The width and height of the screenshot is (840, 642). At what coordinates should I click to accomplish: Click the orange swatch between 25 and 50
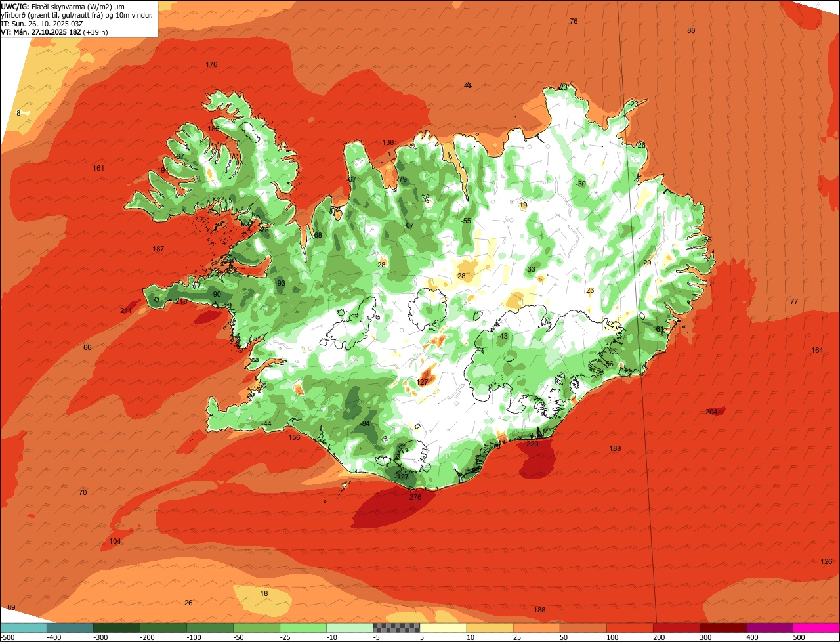point(535,628)
